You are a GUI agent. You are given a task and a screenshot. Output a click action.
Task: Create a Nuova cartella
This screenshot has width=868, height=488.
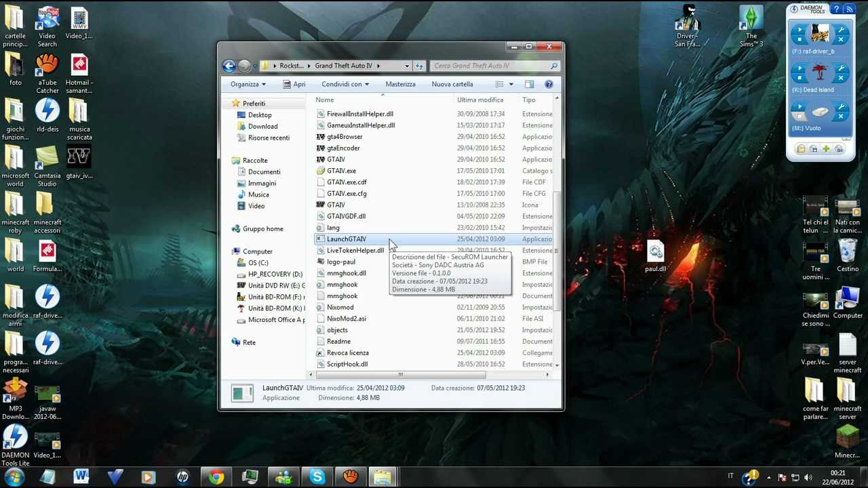[x=452, y=84]
